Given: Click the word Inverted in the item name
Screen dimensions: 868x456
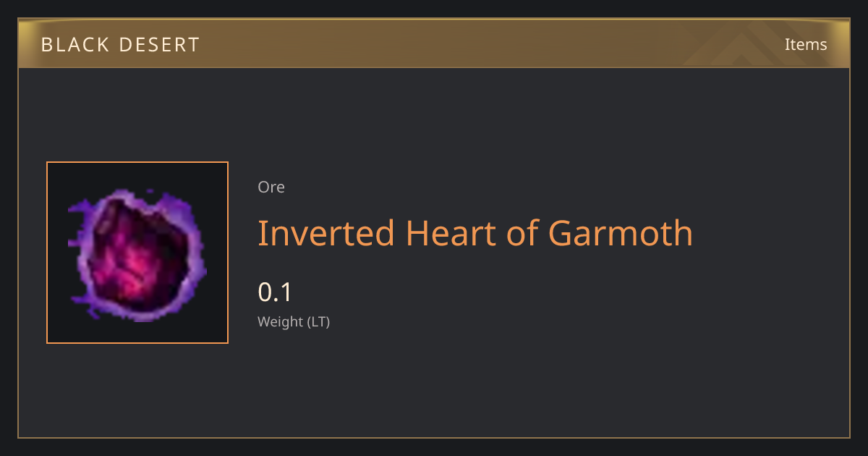Looking at the screenshot, I should 326,234.
